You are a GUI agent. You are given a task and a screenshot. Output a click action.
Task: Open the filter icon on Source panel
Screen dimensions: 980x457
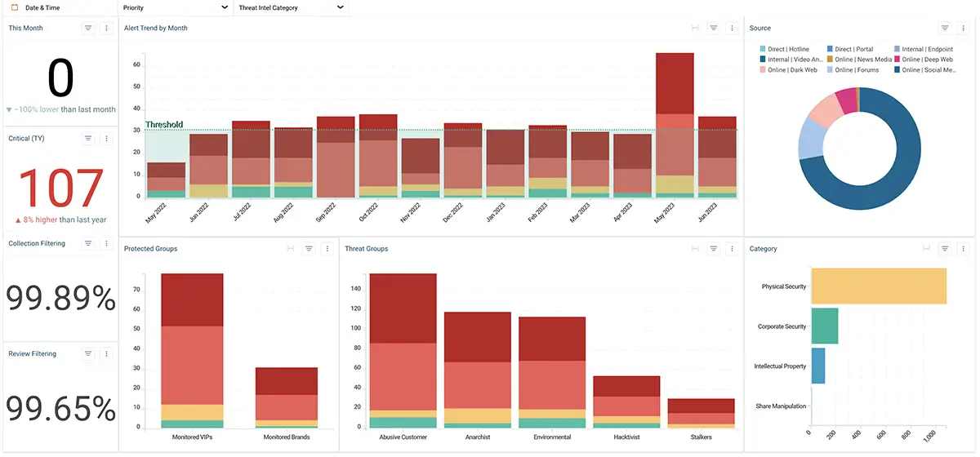tap(945, 28)
